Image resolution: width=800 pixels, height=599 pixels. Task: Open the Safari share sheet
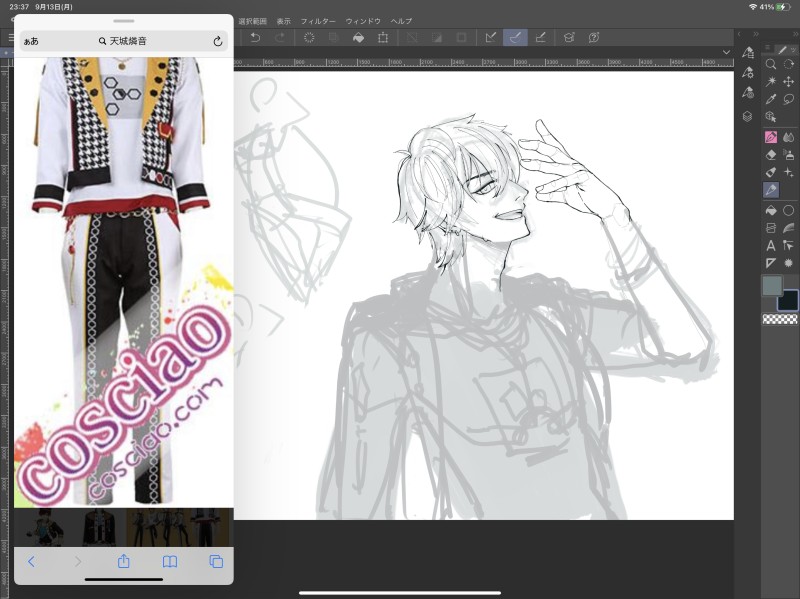click(123, 561)
